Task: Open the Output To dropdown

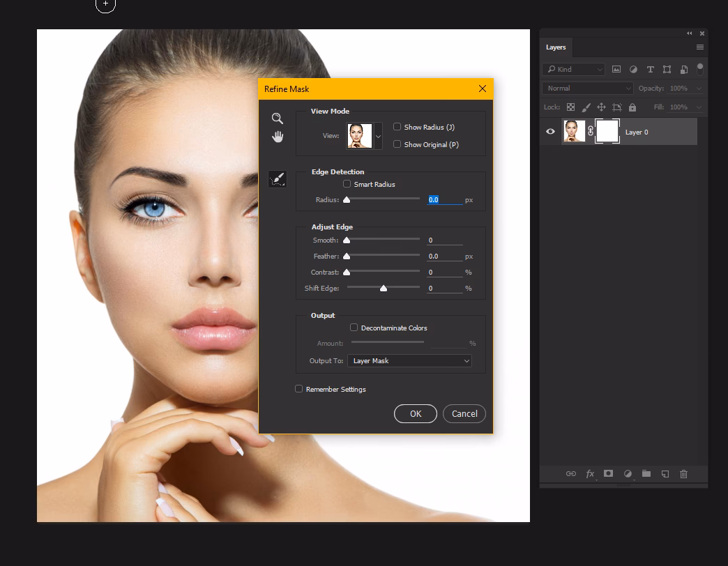Action: (x=409, y=360)
